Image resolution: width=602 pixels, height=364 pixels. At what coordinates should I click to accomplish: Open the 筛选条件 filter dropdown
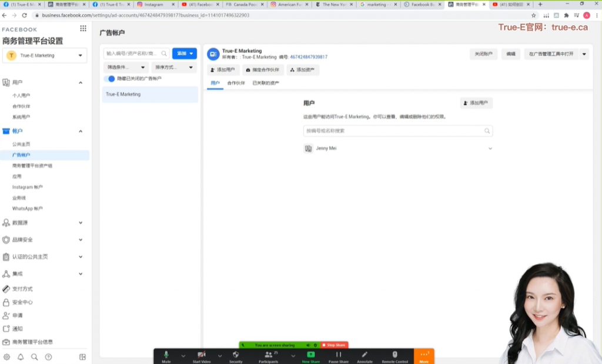tap(126, 68)
